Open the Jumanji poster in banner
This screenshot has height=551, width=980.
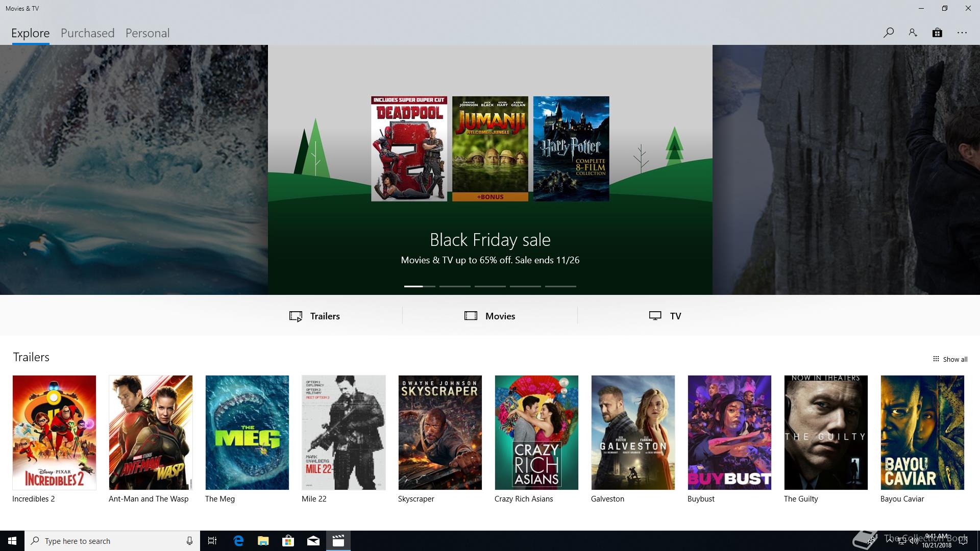490,148
